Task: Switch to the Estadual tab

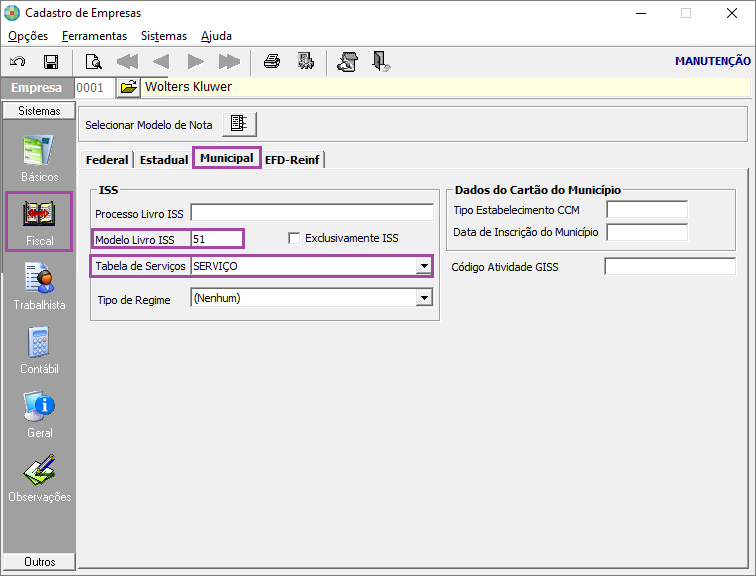Action: 164,160
